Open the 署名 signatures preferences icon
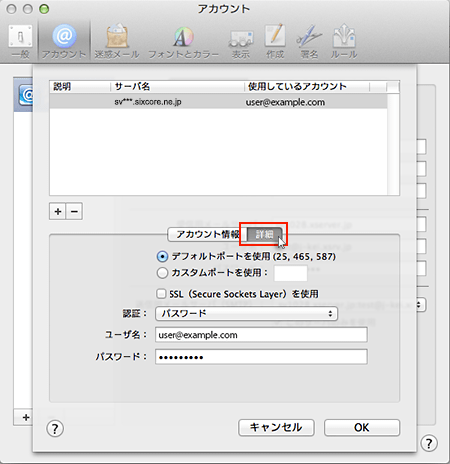Image resolution: width=450 pixels, height=464 pixels. (x=309, y=41)
